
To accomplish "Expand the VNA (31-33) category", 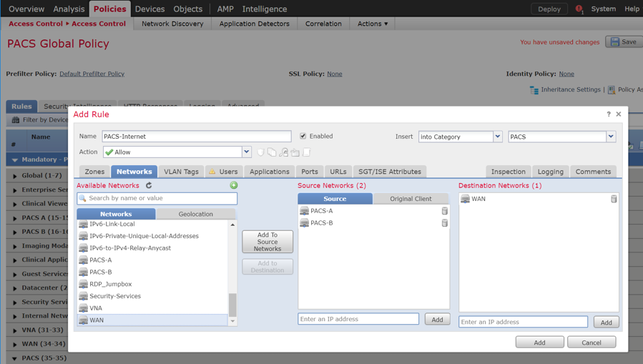I will [x=15, y=330].
